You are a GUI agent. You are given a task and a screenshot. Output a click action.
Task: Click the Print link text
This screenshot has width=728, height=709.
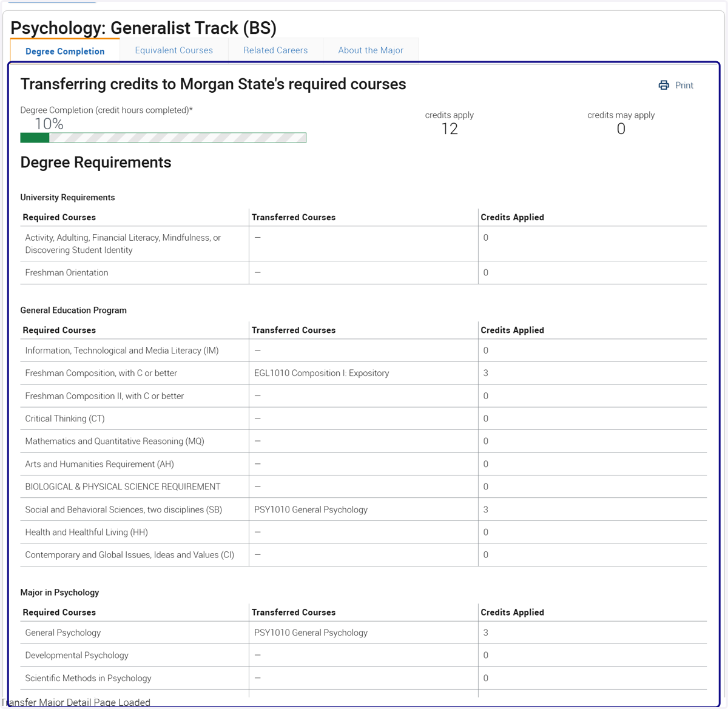click(684, 86)
